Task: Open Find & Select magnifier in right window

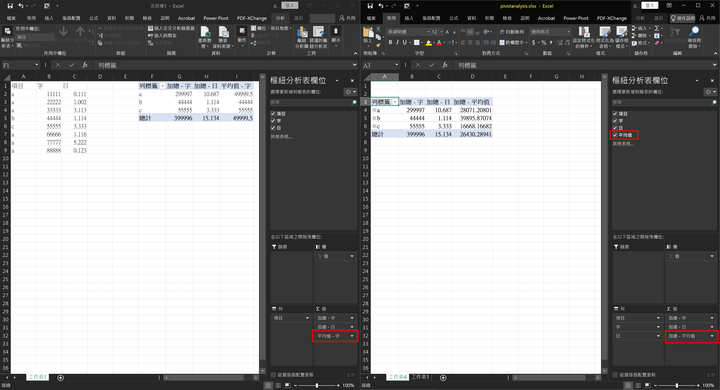Action: (694, 37)
